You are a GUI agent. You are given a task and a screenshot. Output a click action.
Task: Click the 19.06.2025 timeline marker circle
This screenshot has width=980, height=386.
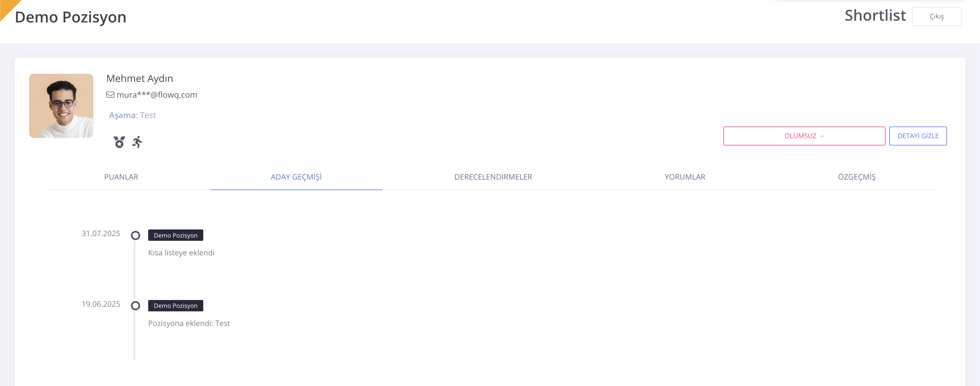(x=135, y=306)
